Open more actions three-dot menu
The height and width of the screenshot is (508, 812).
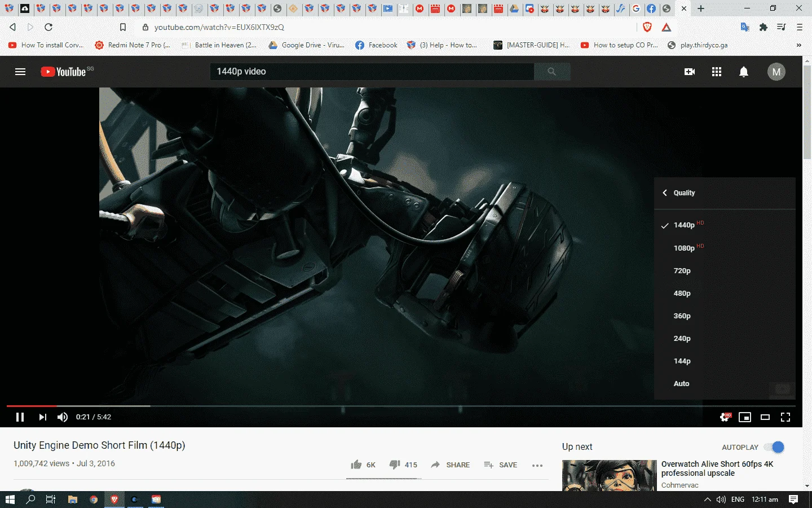point(537,465)
